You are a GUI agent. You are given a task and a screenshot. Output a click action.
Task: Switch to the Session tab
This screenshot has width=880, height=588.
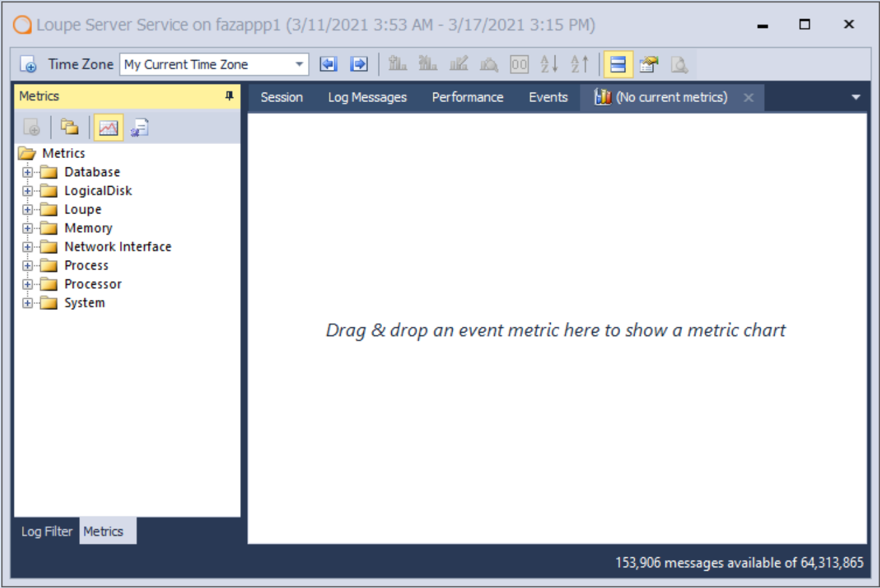point(281,97)
